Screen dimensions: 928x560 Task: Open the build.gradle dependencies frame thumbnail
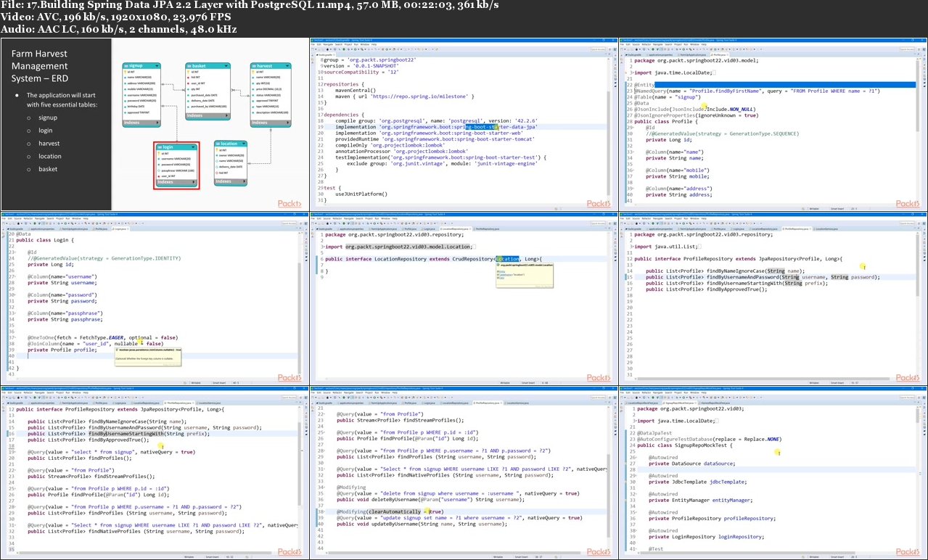[464, 123]
